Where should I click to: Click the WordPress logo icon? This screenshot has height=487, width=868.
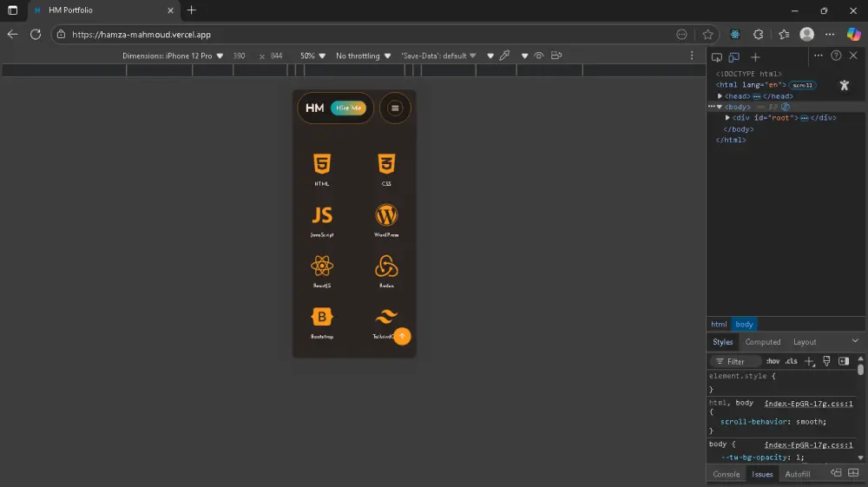pyautogui.click(x=386, y=214)
